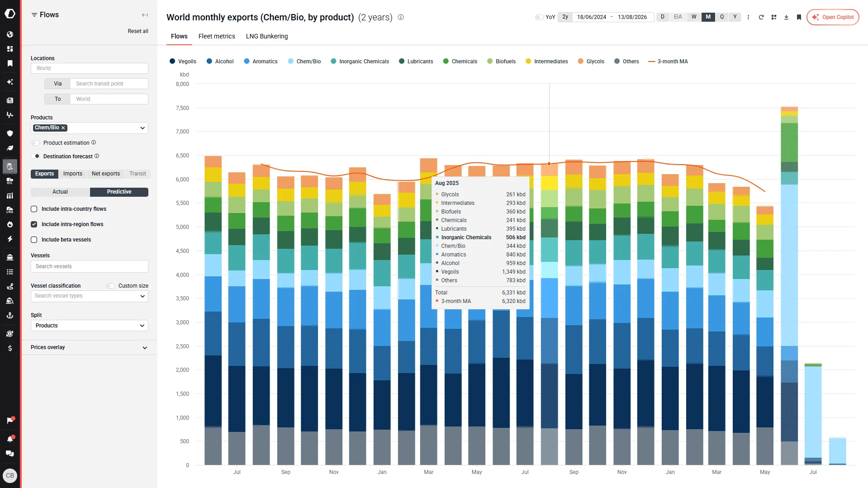This screenshot has height=488, width=868.
Task: Check Include intra-country flows
Action: (34, 209)
